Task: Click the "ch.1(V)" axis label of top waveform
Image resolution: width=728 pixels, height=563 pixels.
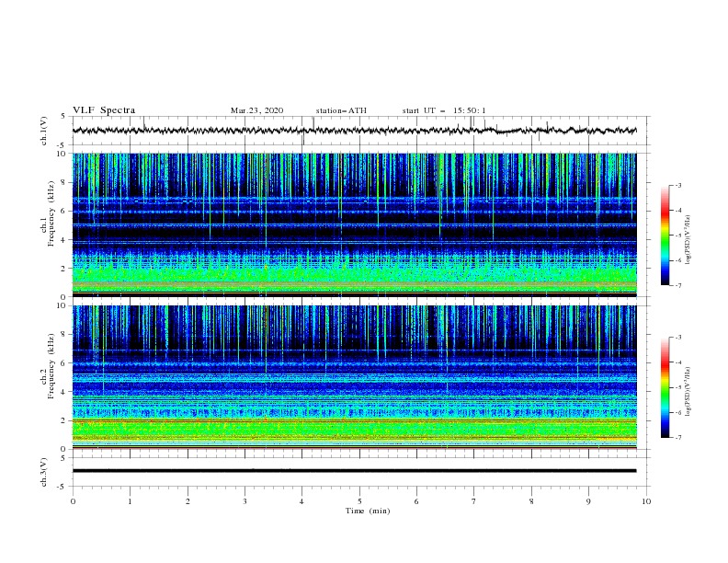Action: tap(44, 131)
